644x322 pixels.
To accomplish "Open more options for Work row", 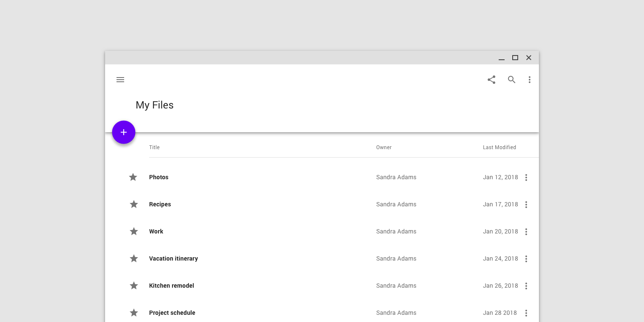I will (x=526, y=232).
